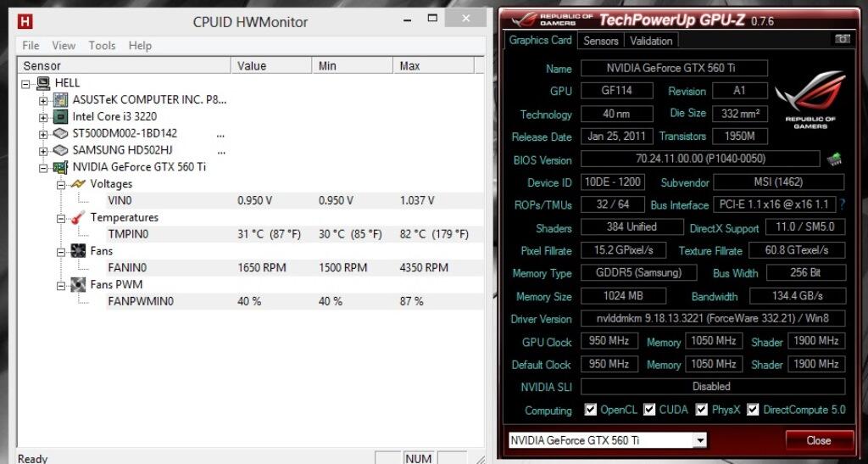Click the GPU Name field in GPU-Z
Screen dimensions: 868x464
coord(674,68)
